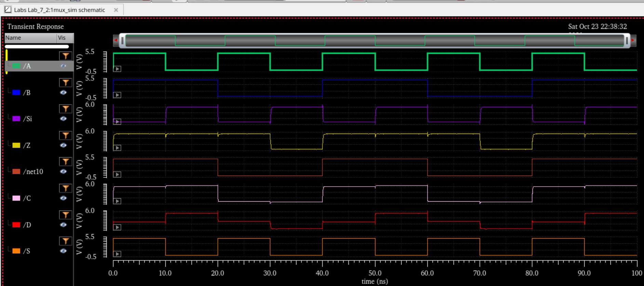Hide the /A trace using its eye icon

pyautogui.click(x=63, y=66)
